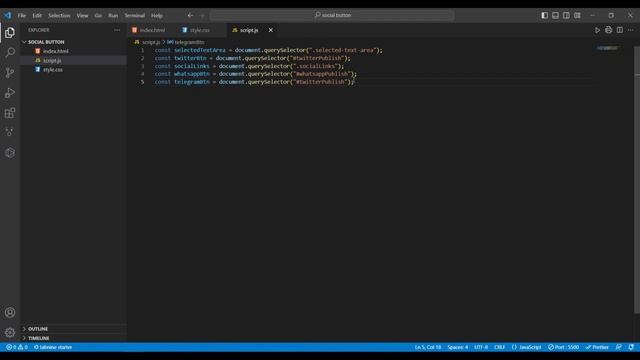Screen dimensions: 640x360
Task: Open notifications bell in status bar
Action: coord(631,347)
